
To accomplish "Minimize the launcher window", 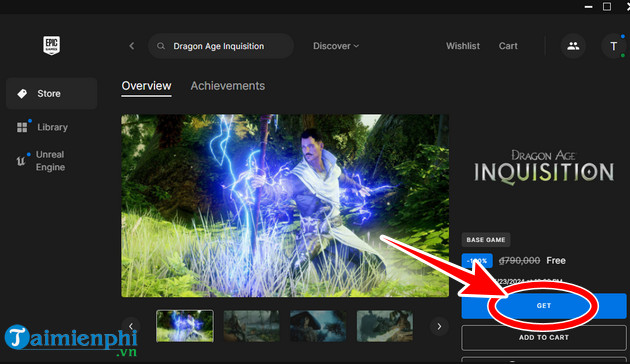I will tap(589, 7).
